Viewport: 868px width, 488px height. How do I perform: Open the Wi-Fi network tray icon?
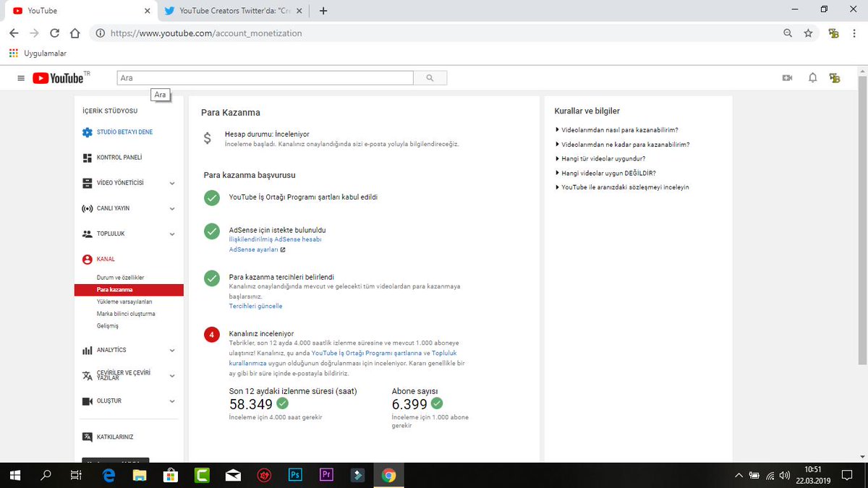(770, 475)
